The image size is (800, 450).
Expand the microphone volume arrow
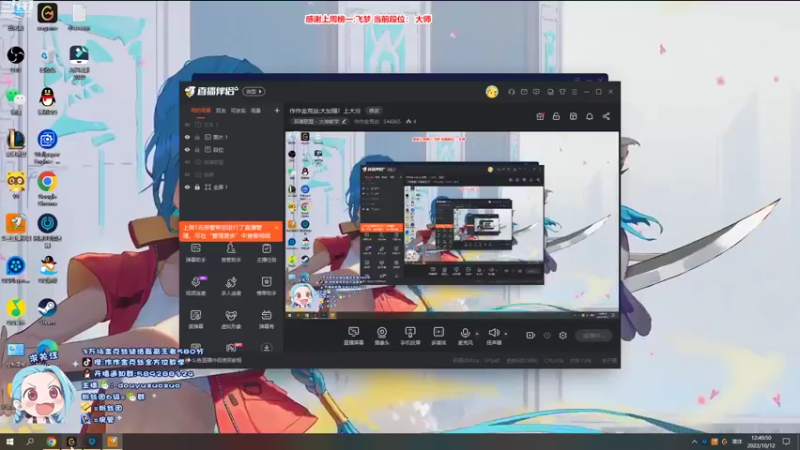point(477,334)
